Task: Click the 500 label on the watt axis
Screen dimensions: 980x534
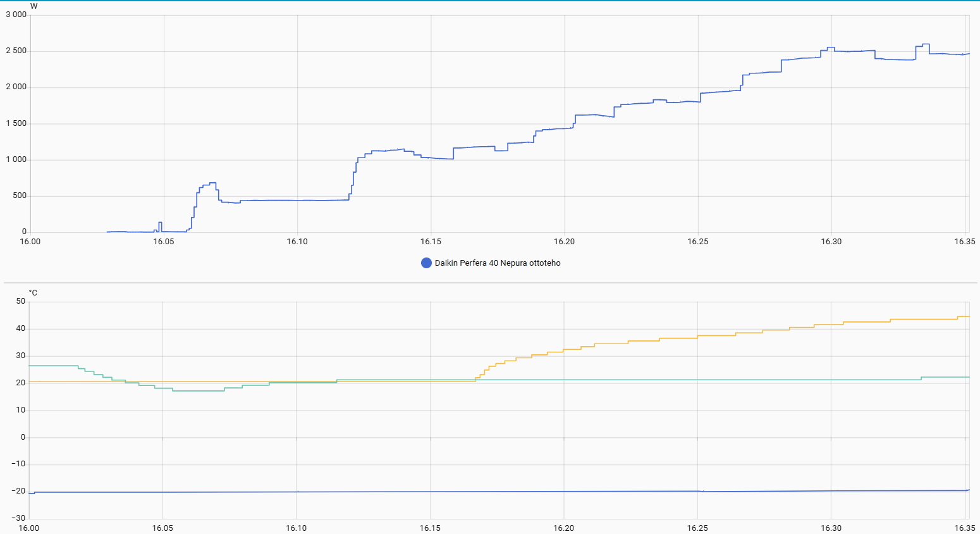Action: pyautogui.click(x=20, y=196)
